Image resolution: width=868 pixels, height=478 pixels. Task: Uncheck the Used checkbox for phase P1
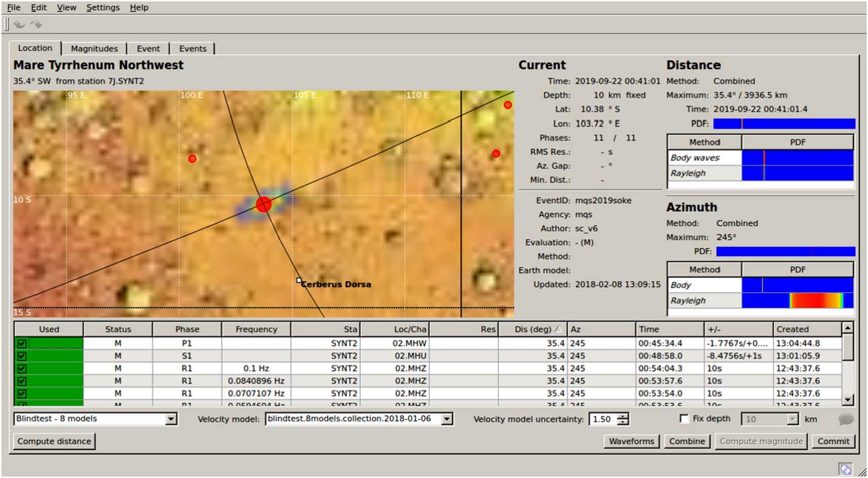[22, 343]
